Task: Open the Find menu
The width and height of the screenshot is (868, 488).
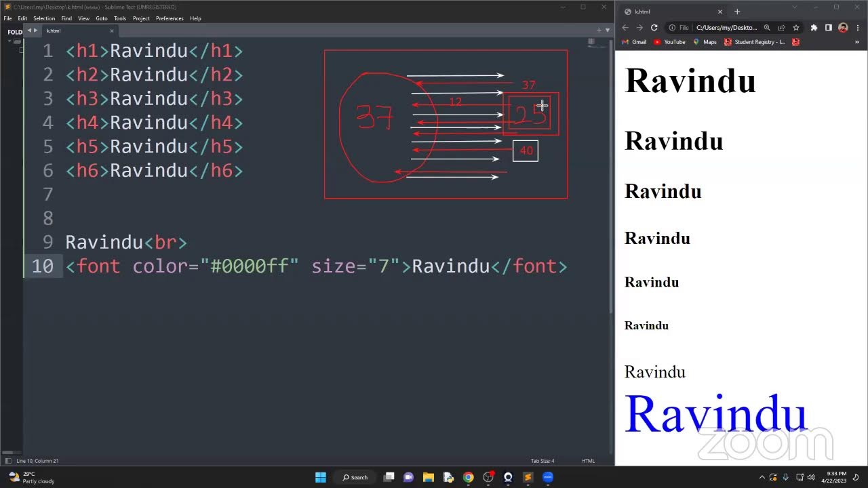Action: [x=66, y=18]
